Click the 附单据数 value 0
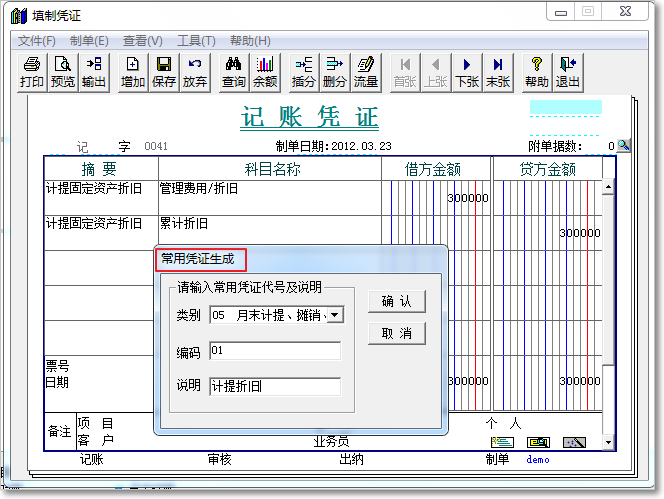664x499 pixels. coord(611,146)
